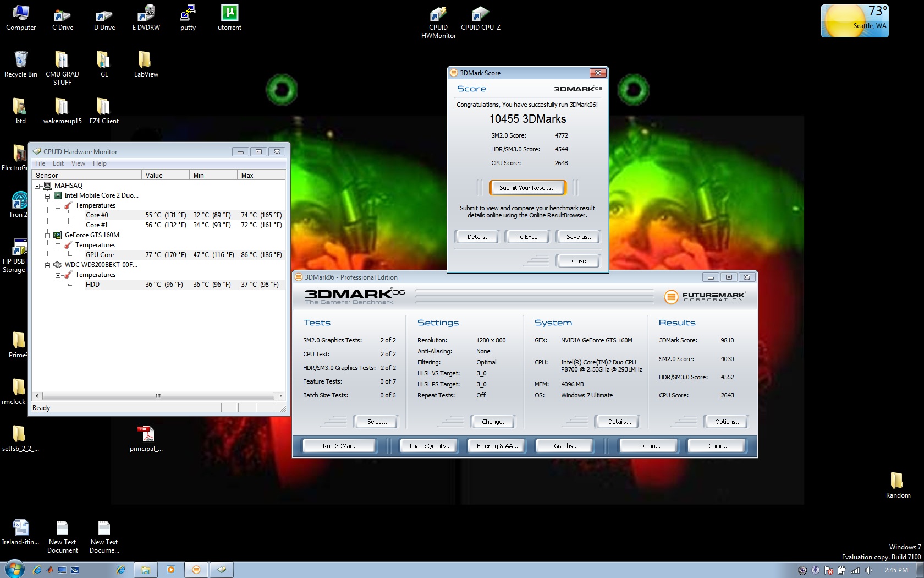924x578 pixels.
Task: Collapse Temperatures under GeForce GTS 160M
Action: coord(58,246)
